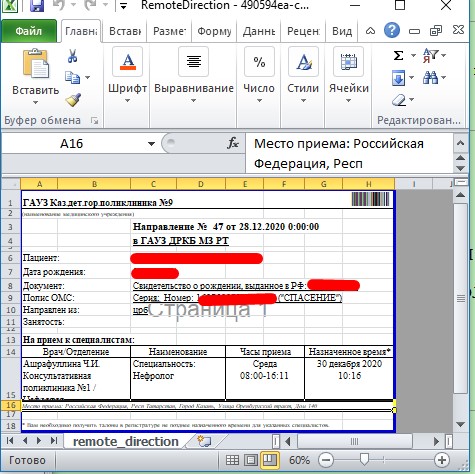Click the Name Box showing A16
The width and height of the screenshot is (475, 474).
[x=71, y=144]
